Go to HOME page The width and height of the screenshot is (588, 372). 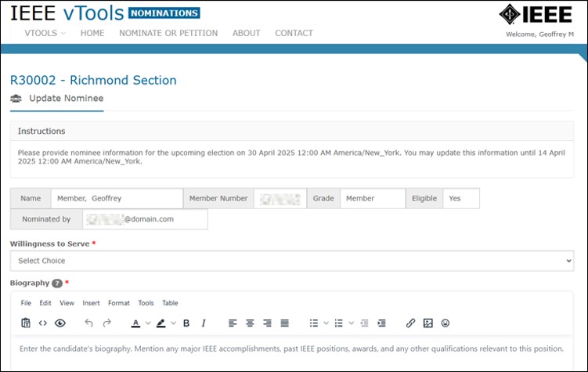tap(92, 33)
